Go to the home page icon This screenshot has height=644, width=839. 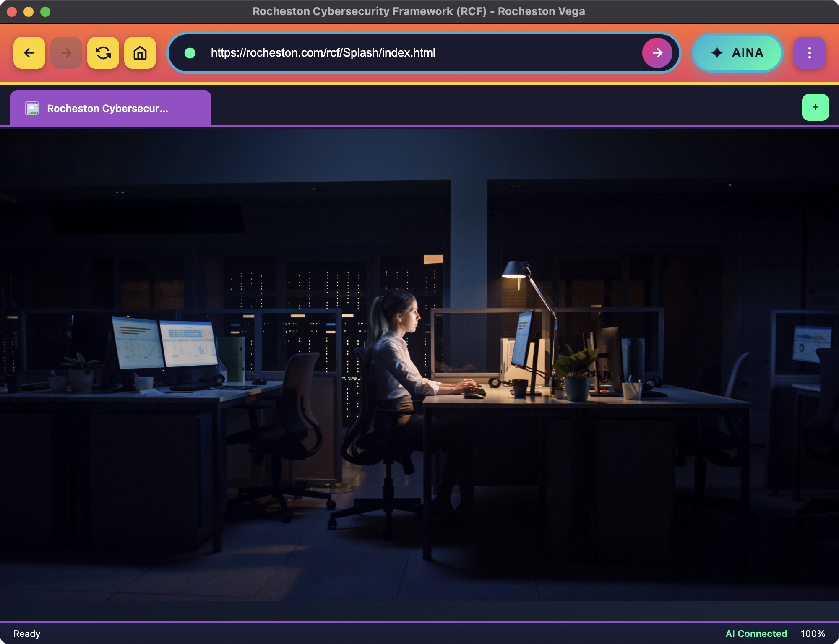(140, 53)
